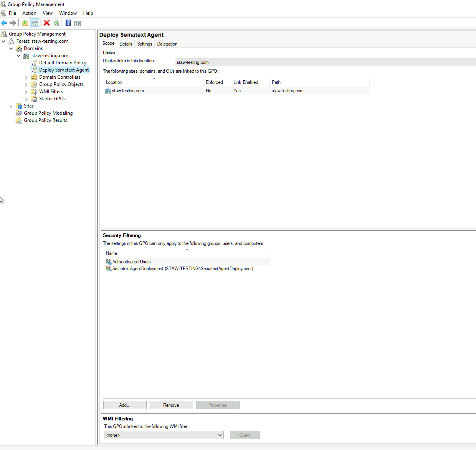Screen dimensions: 476x450
Task: Switch to the Settings tab
Action: tap(144, 44)
